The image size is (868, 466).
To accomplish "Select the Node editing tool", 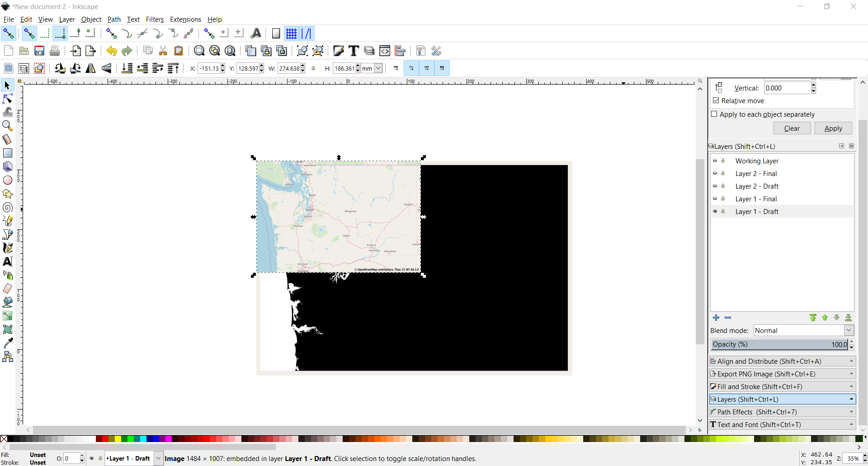I will pyautogui.click(x=7, y=99).
